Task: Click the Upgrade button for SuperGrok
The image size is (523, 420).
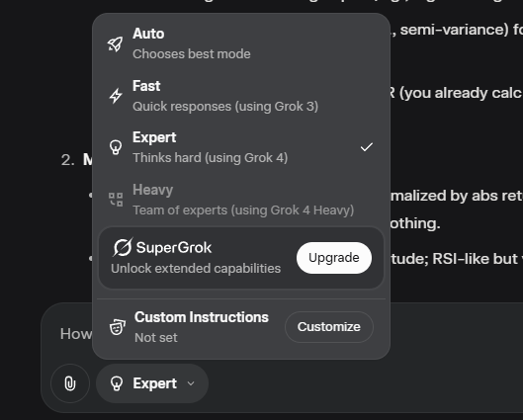Action: point(334,258)
